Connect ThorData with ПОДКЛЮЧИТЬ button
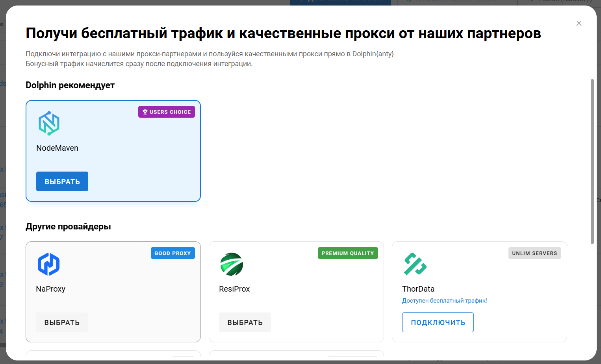The height and width of the screenshot is (364, 601). pyautogui.click(x=438, y=322)
